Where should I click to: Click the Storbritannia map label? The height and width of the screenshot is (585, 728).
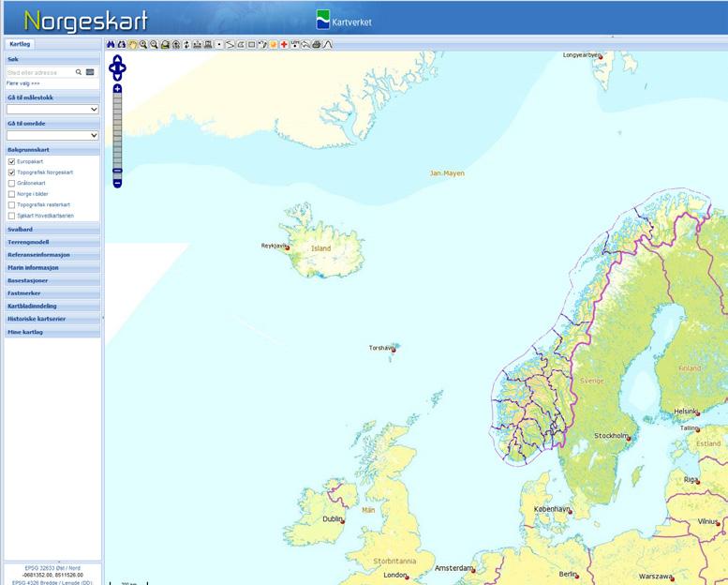pos(394,561)
